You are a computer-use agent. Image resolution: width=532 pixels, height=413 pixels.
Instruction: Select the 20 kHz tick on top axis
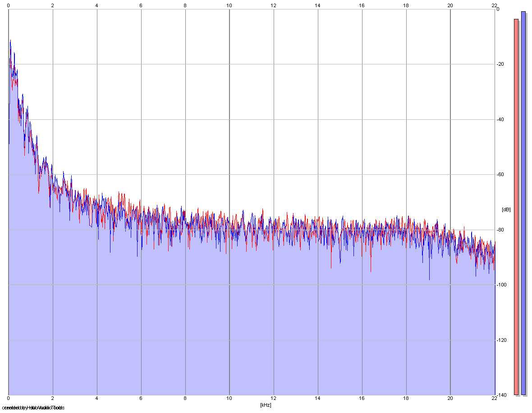coord(450,5)
